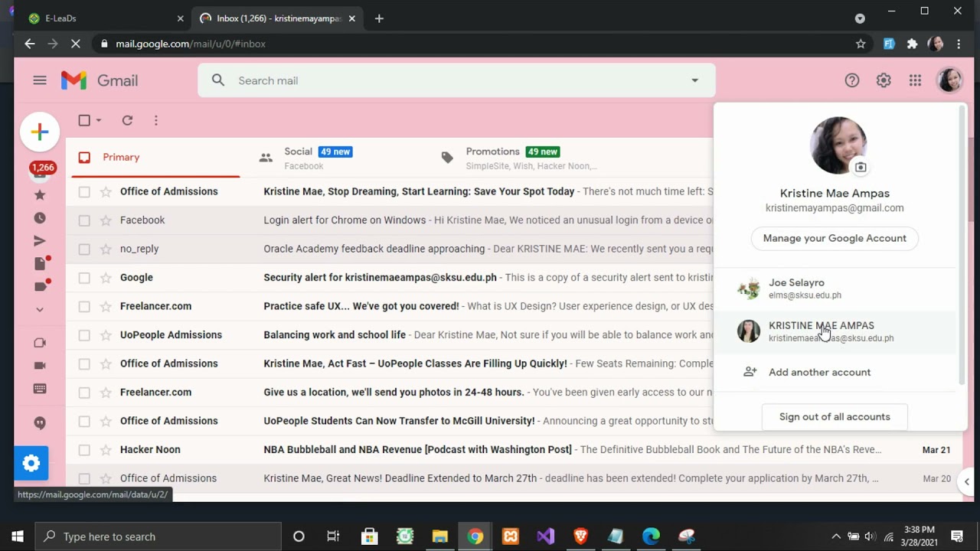980x551 pixels.
Task: Show search options dropdown in search bar
Action: (x=694, y=80)
